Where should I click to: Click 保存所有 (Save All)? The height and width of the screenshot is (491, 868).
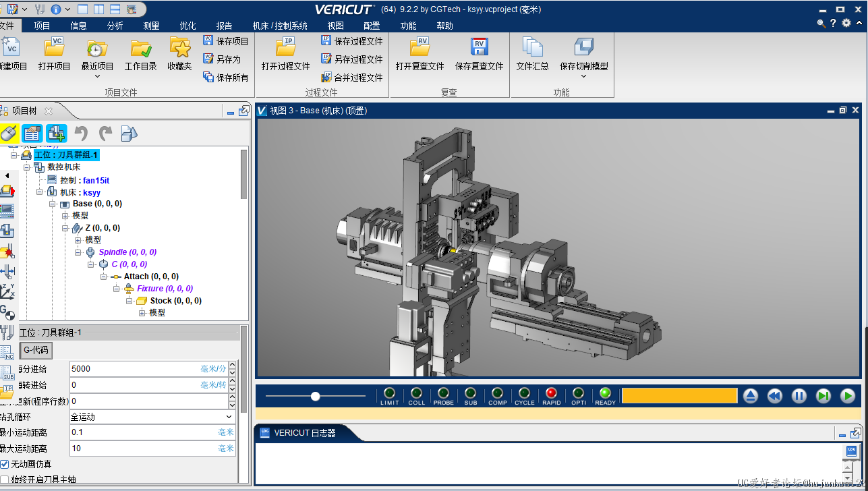[226, 78]
